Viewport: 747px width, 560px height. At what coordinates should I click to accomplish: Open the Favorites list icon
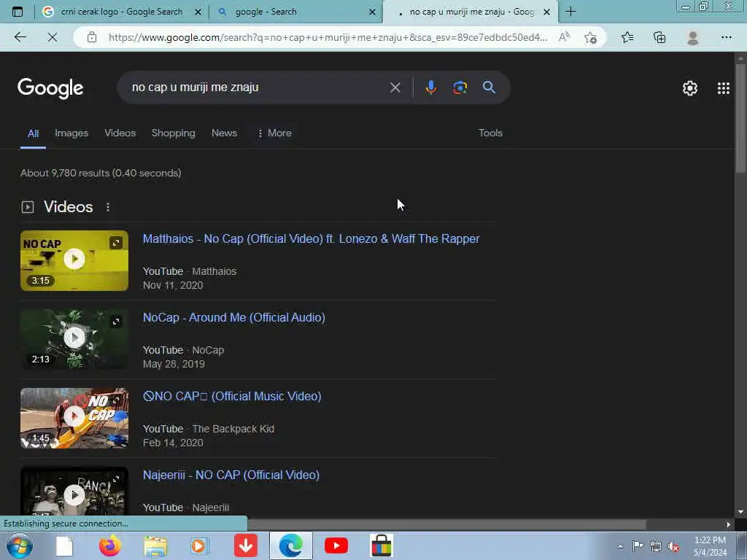627,37
